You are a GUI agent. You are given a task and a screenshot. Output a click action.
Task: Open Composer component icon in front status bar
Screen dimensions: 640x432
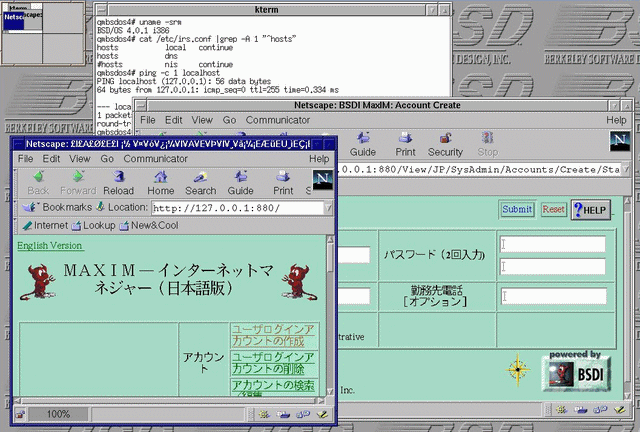click(x=322, y=414)
